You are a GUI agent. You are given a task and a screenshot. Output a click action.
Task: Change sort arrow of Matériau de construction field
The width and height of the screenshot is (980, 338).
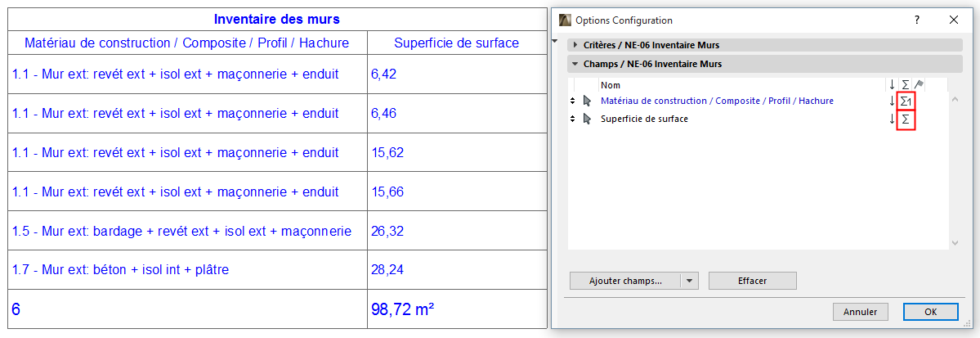coord(892,101)
